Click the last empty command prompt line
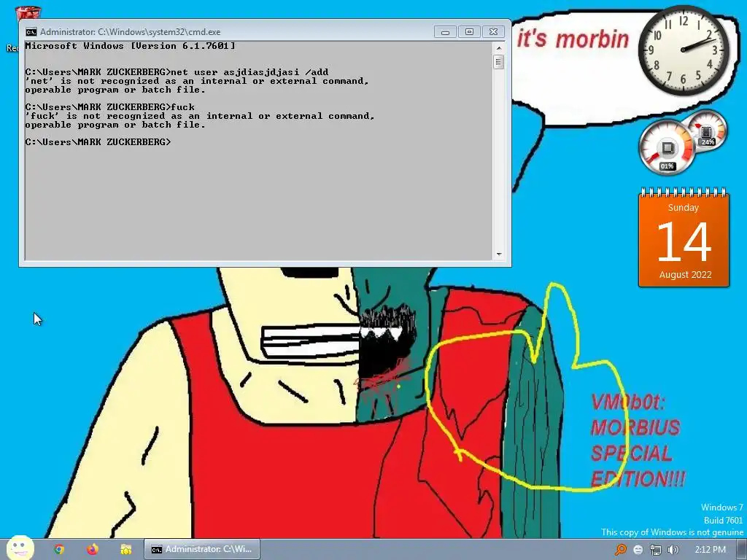Screen dimensions: 747x560 (98, 142)
